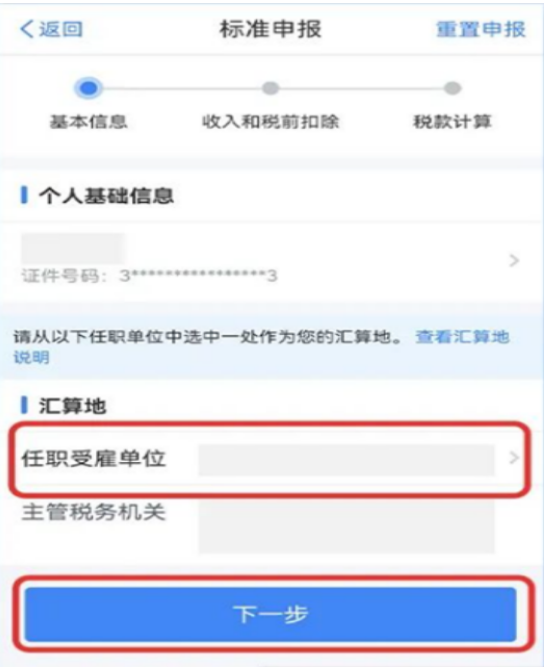
Task: Select the 任职受雇单位 value field
Action: [347, 460]
